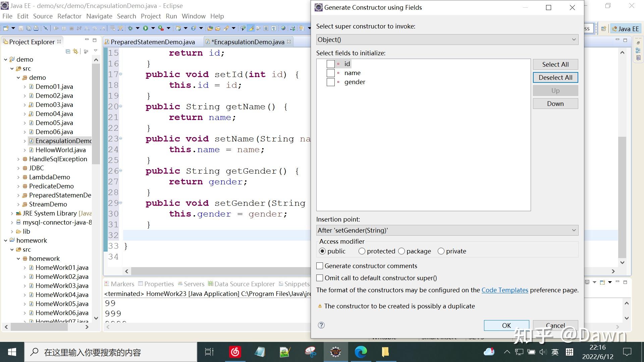Image resolution: width=644 pixels, height=362 pixels.
Task: Click the Select All button
Action: [555, 64]
